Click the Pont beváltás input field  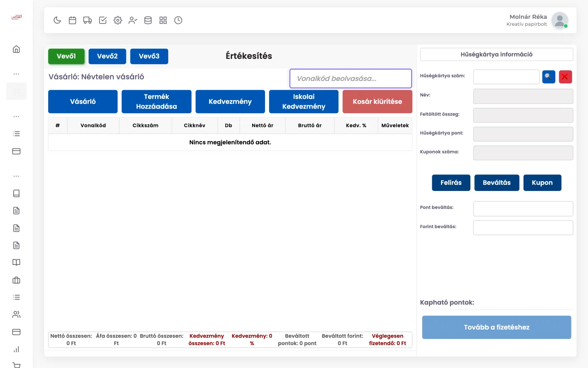click(523, 209)
